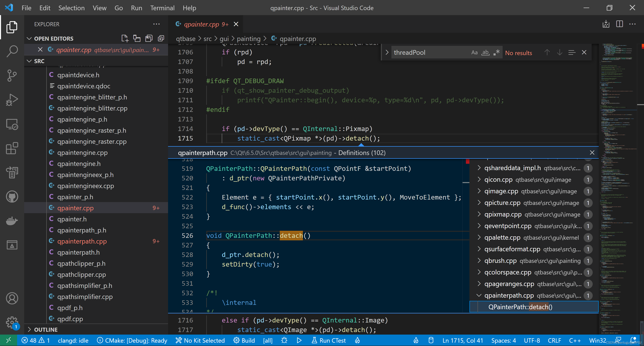This screenshot has width=644, height=346.
Task: Open the GitHub view in activity bar
Action: 12,197
